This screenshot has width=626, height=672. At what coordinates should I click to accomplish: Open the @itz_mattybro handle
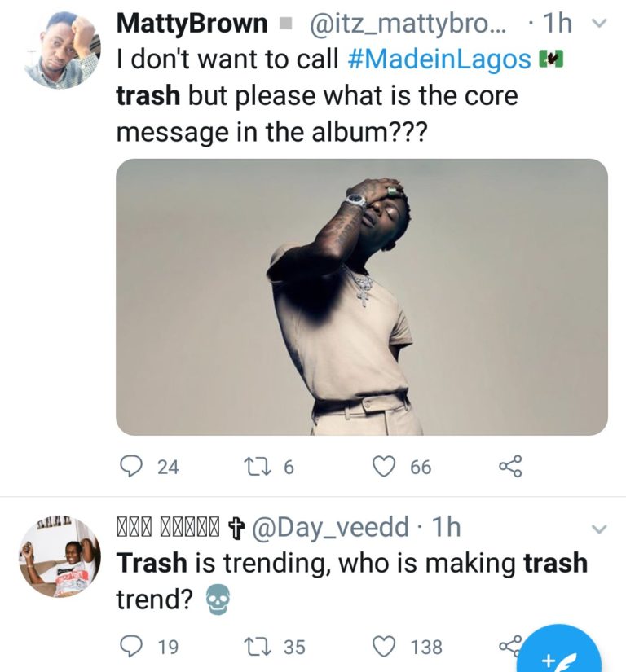411,24
